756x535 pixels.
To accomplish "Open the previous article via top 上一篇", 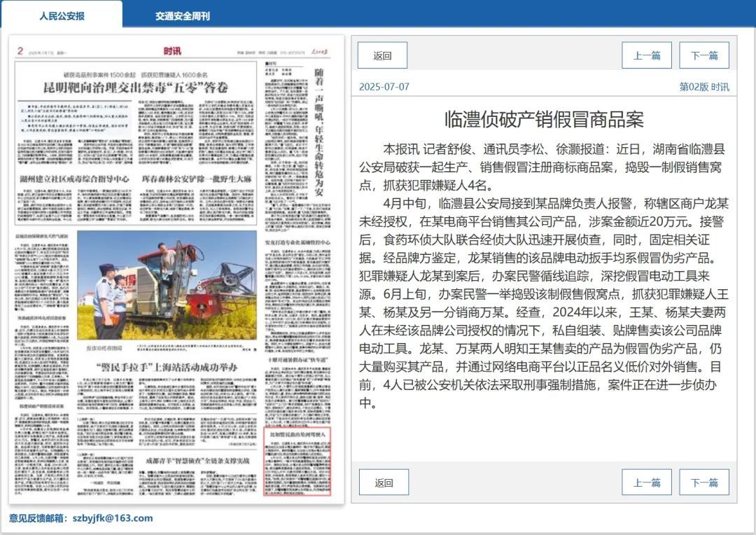I will (647, 55).
